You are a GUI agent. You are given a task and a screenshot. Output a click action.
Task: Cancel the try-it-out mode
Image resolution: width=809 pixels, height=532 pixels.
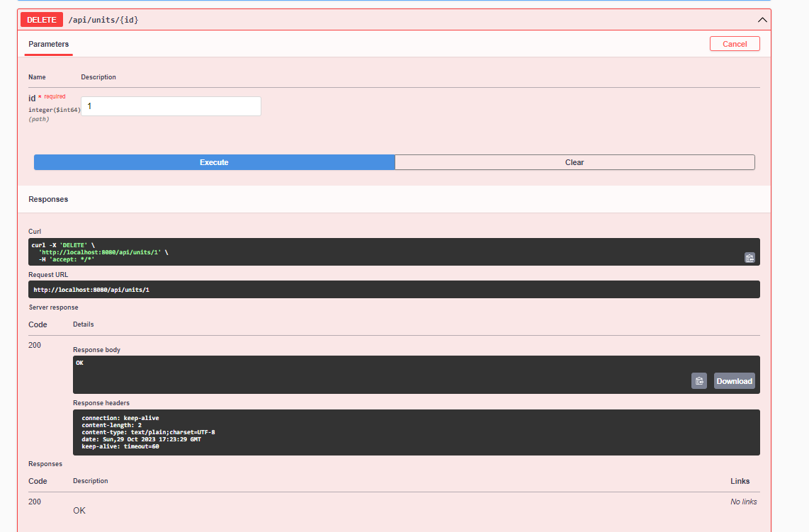point(735,44)
